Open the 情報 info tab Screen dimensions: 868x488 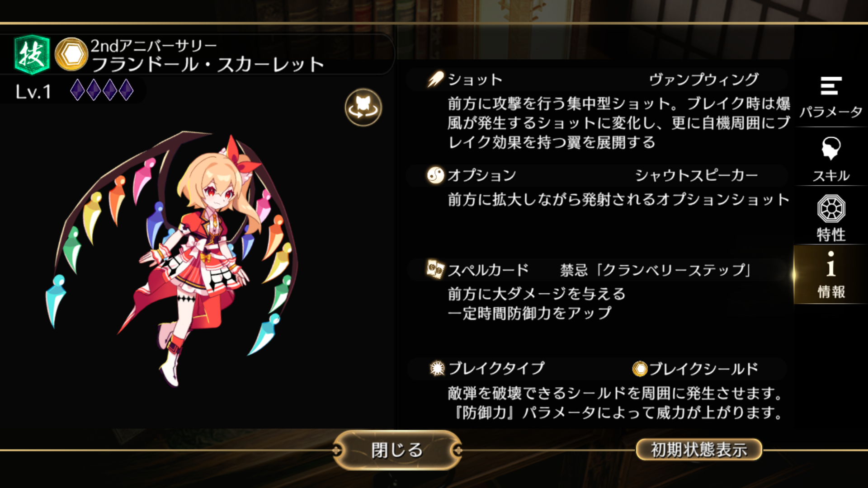tap(831, 275)
